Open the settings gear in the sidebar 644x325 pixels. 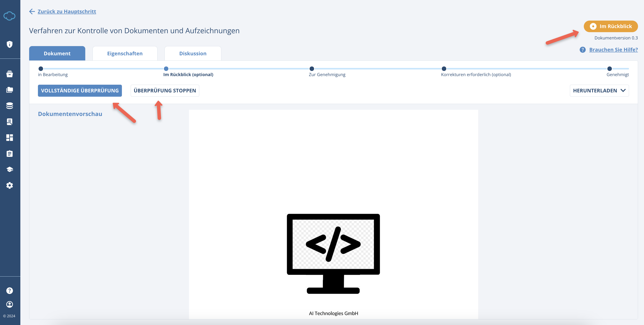[9, 185]
